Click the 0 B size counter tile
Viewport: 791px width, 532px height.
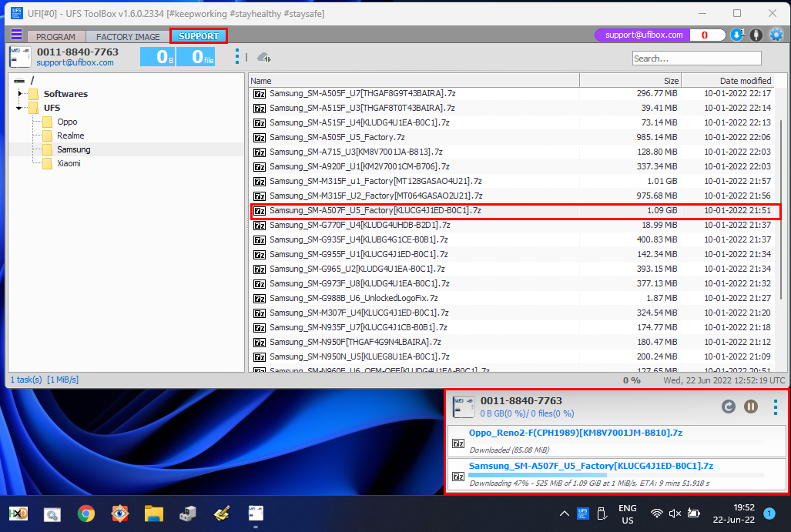tap(158, 56)
